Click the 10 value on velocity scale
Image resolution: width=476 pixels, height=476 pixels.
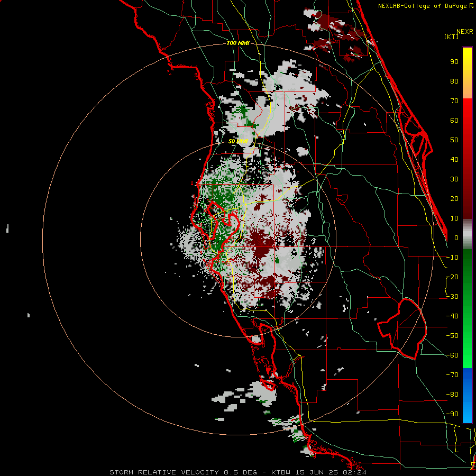point(454,218)
